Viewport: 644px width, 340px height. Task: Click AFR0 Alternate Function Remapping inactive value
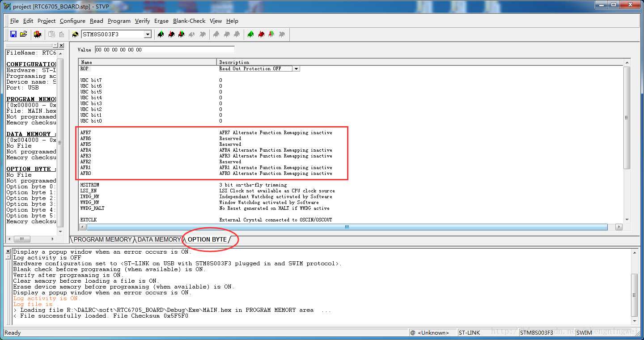point(275,173)
